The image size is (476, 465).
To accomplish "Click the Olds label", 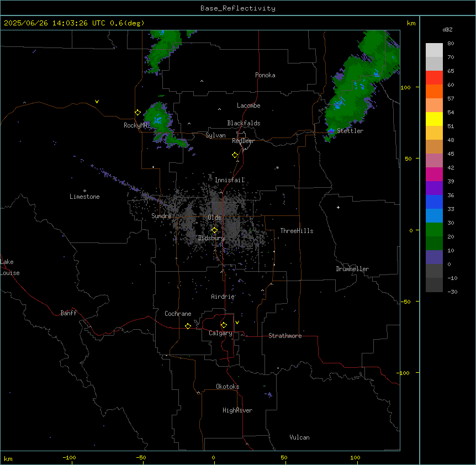I will coord(214,218).
